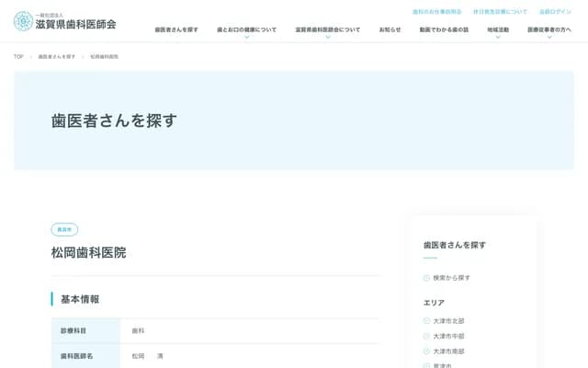
Task: Go to TOP in the breadcrumb
Action: pos(18,57)
